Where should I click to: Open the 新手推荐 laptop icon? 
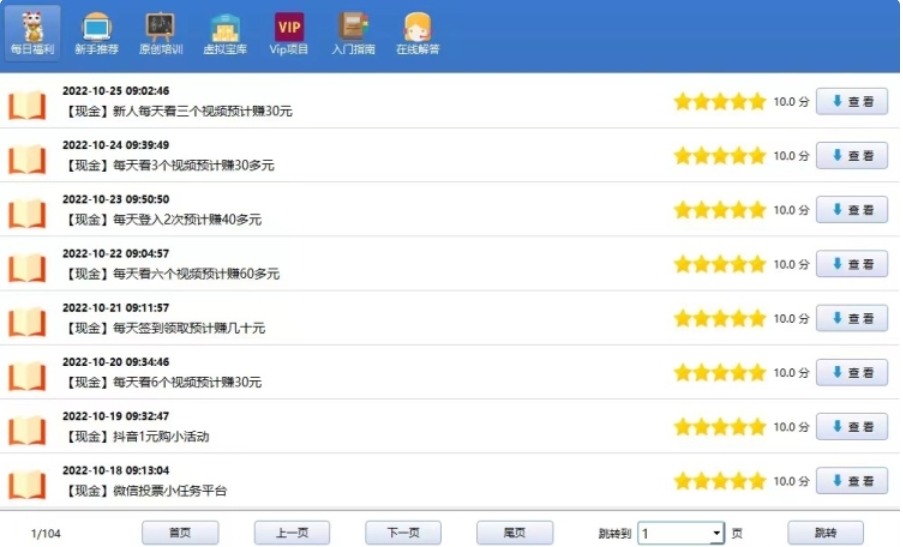(x=96, y=32)
